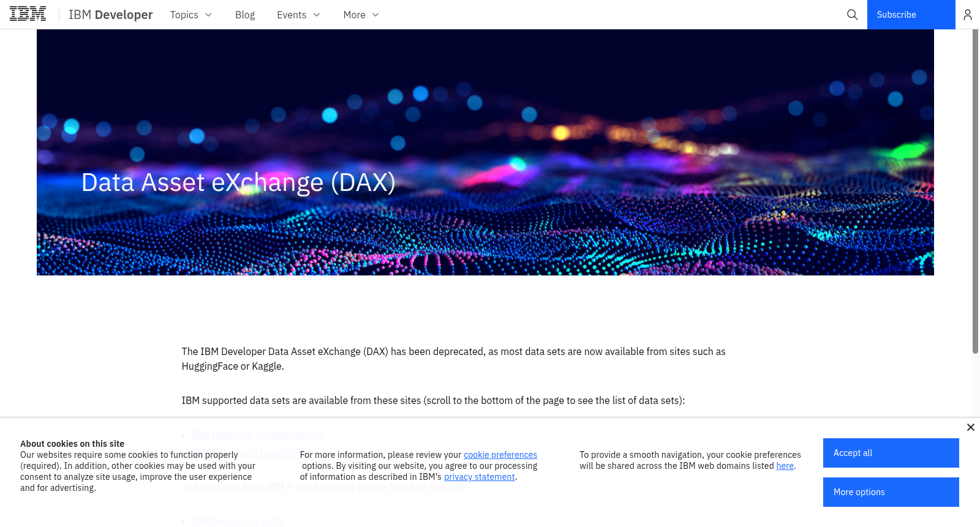Go to IBM Developer home link
Viewport: 980px width, 527px height.
[111, 15]
